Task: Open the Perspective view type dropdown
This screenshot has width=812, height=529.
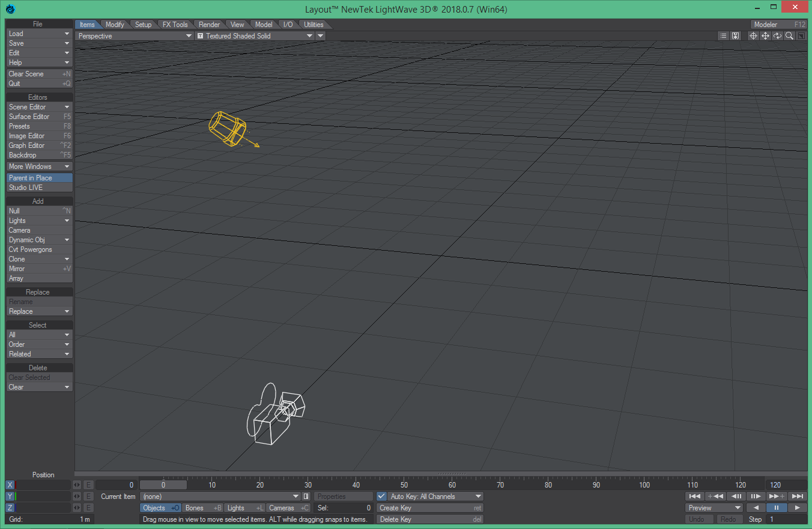Action: tap(135, 36)
